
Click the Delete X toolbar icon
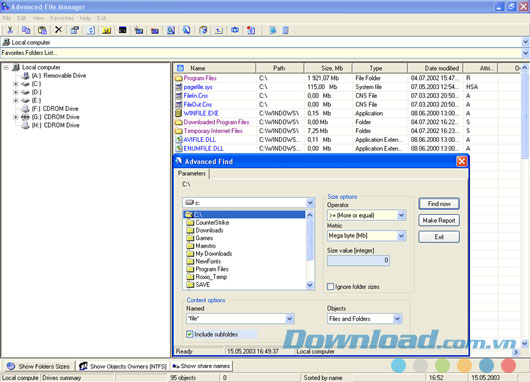point(58,30)
